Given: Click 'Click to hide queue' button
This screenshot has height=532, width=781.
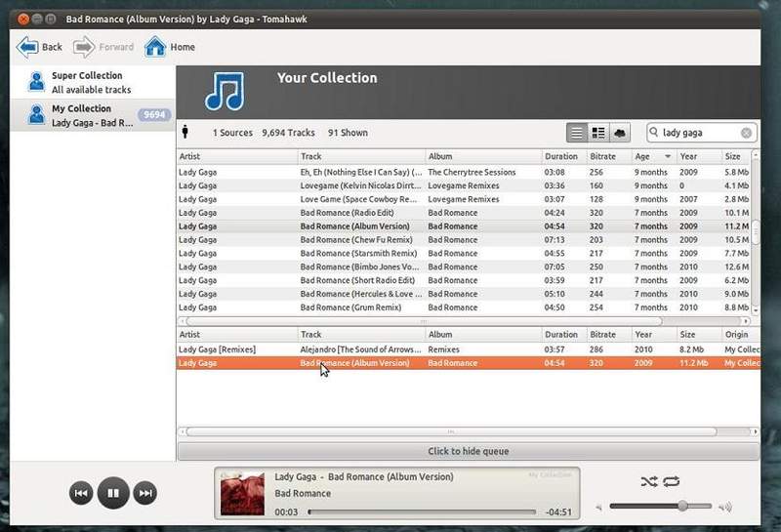Looking at the screenshot, I should pos(469,451).
